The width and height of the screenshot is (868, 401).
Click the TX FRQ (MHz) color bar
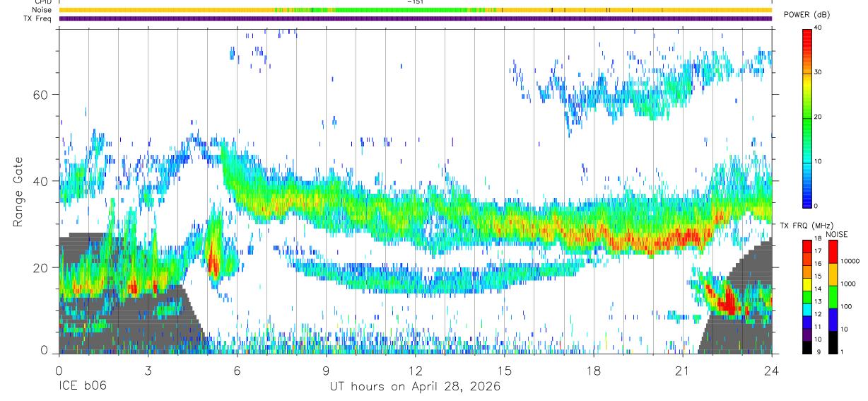807,296
